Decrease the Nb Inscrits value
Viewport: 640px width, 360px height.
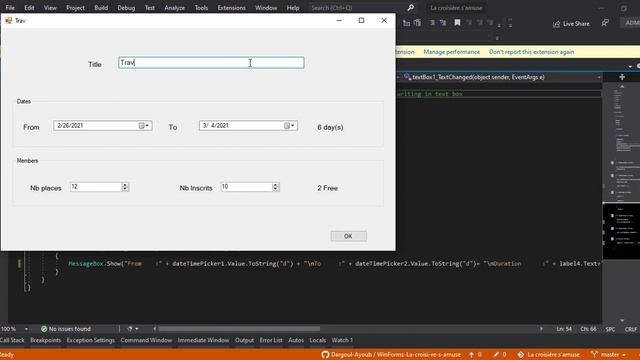[276, 189]
